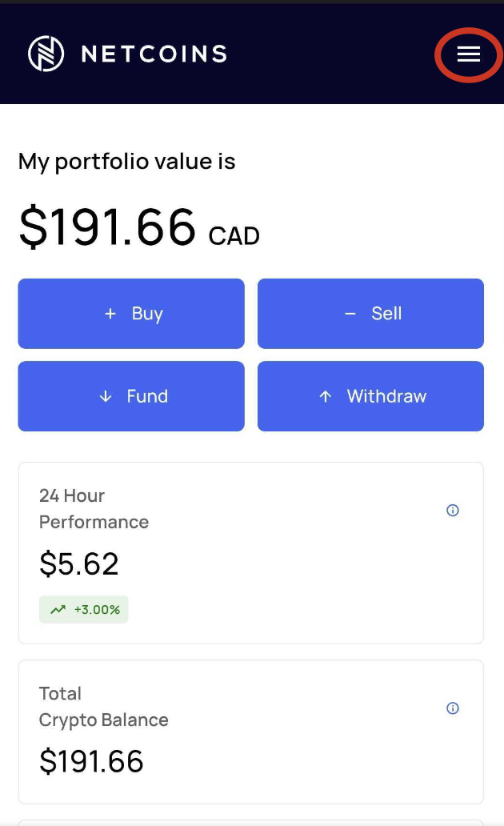Open the 24 Hour Performance card
This screenshot has width=504, height=826.
[251, 552]
